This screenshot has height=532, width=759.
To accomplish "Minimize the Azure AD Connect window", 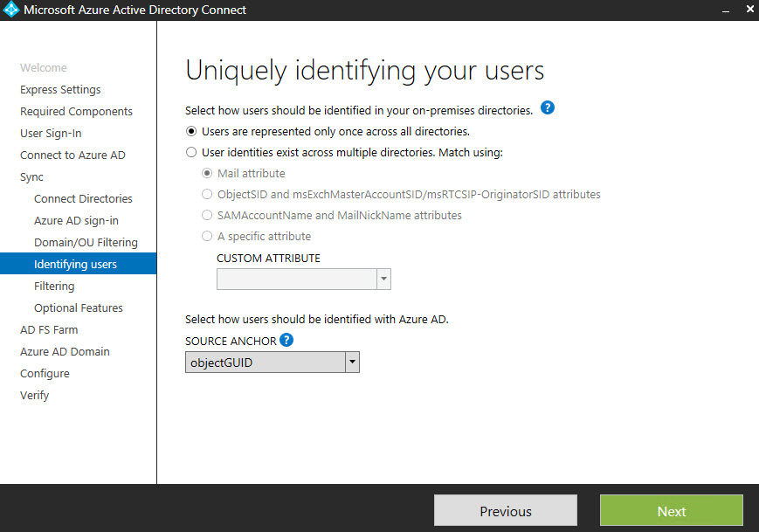I will pos(725,10).
